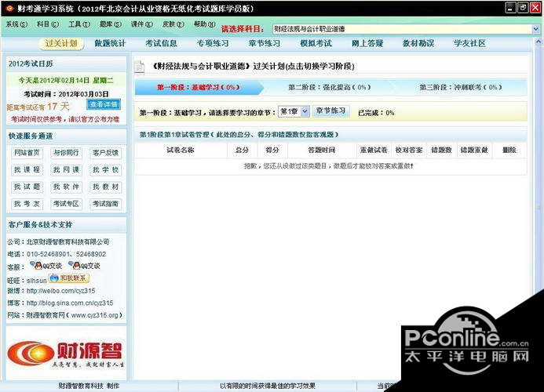Open the www.cyz315.org website link
544x392 pixels.
tap(94, 315)
